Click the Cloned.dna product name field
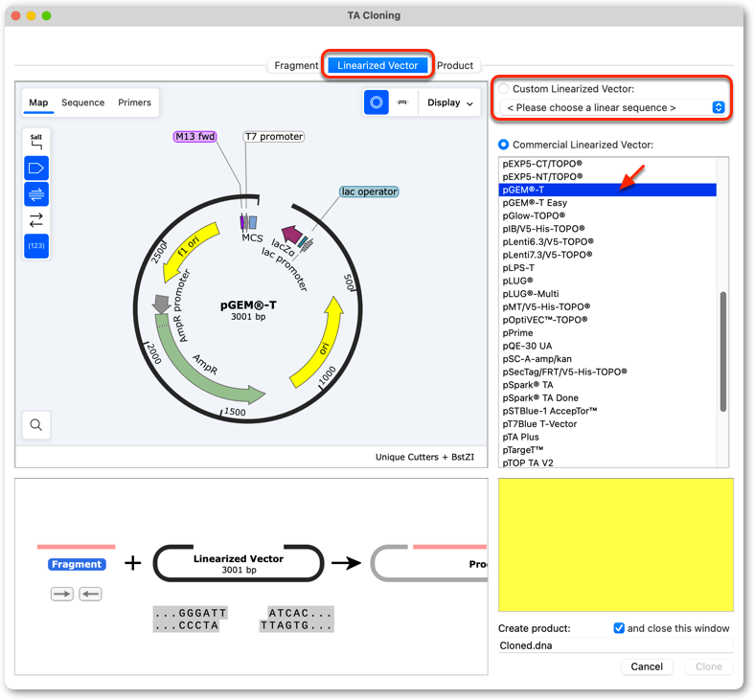 pyautogui.click(x=615, y=645)
